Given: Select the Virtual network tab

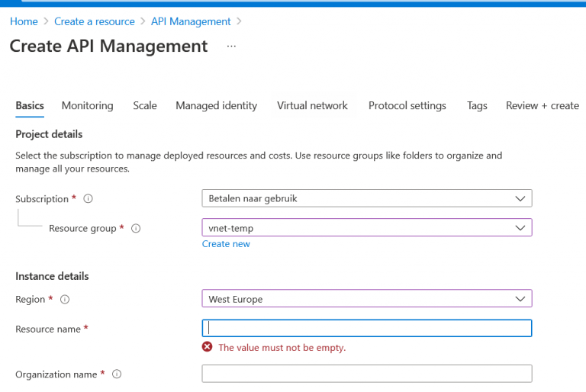Looking at the screenshot, I should (x=312, y=106).
